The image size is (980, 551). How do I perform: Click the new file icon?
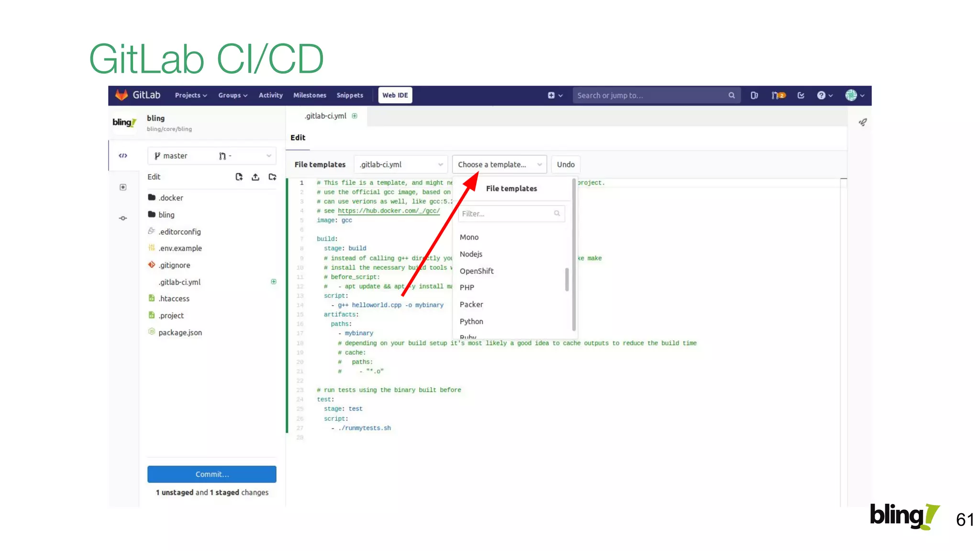[x=239, y=177]
